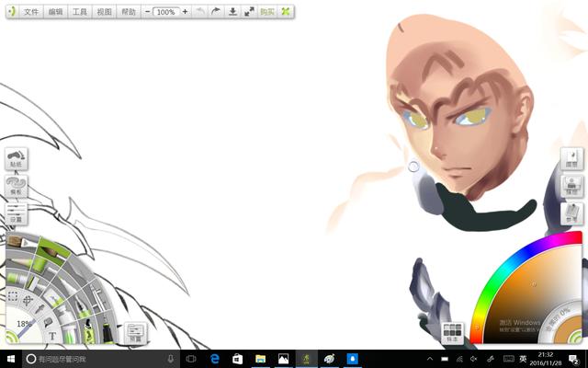Toggle the 参考 (References) panel
Screen dimensions: 588x368
pos(572,214)
